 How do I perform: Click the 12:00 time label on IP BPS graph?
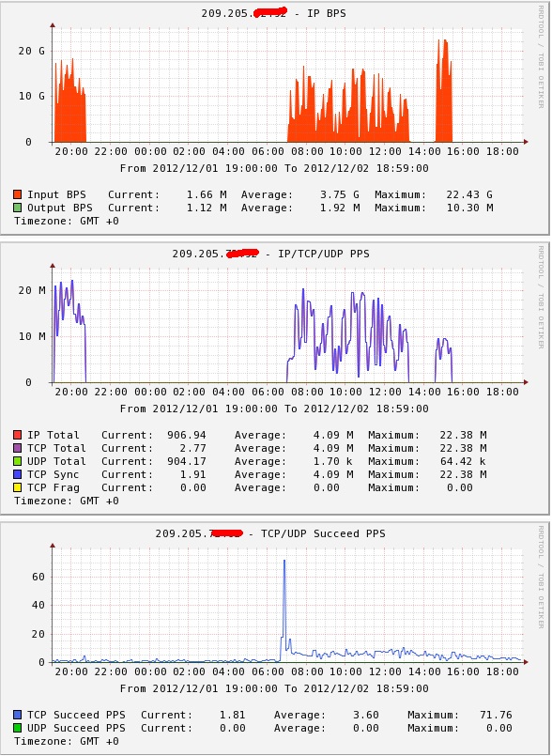pos(385,151)
